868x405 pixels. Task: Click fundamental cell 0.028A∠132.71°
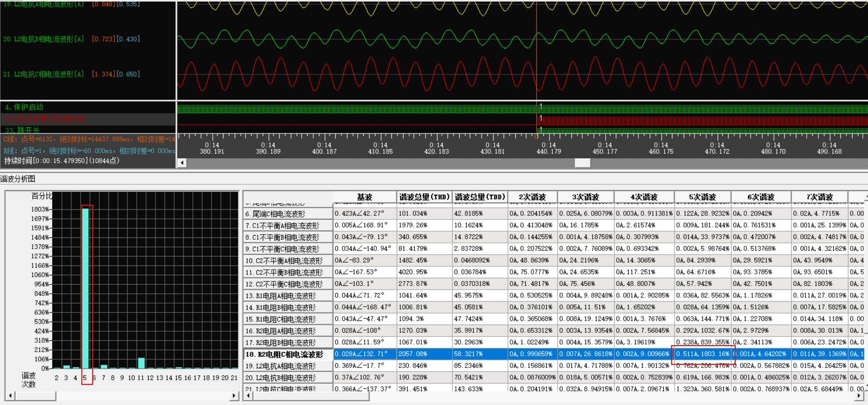click(x=365, y=354)
